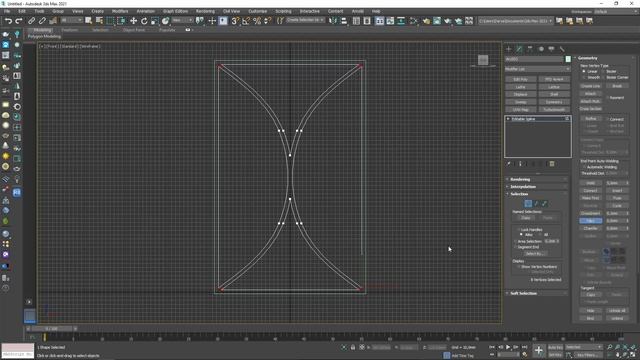Click Zoom Extents navigation icon

(626, 347)
